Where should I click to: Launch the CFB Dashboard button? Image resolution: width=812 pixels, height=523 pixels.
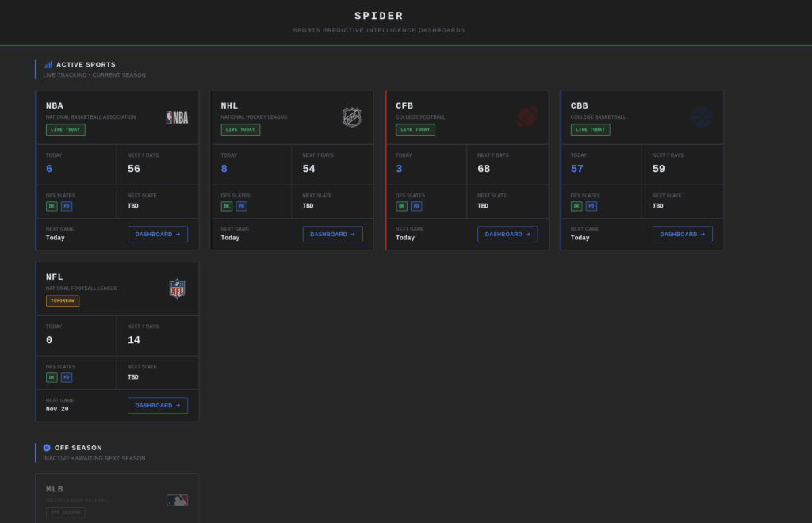click(507, 235)
